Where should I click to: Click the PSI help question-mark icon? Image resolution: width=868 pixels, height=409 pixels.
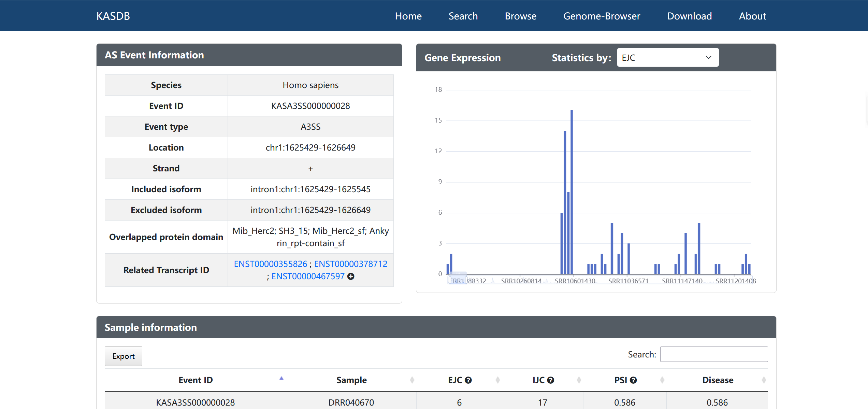point(633,380)
